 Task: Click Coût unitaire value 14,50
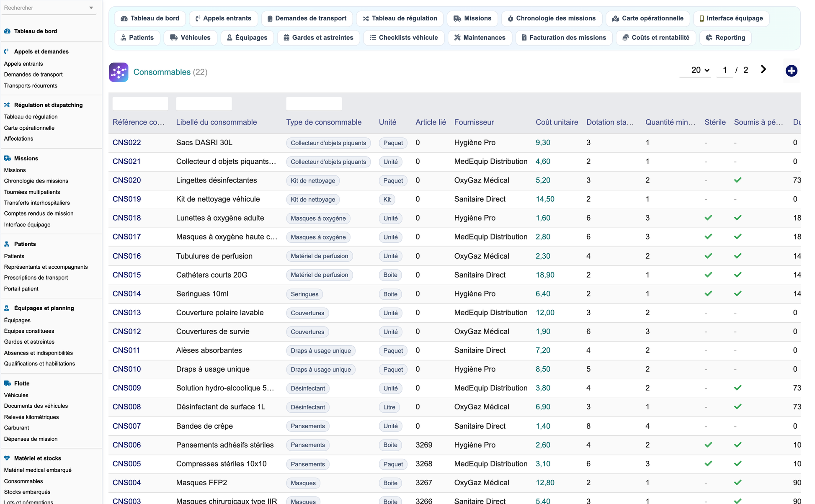tap(545, 199)
